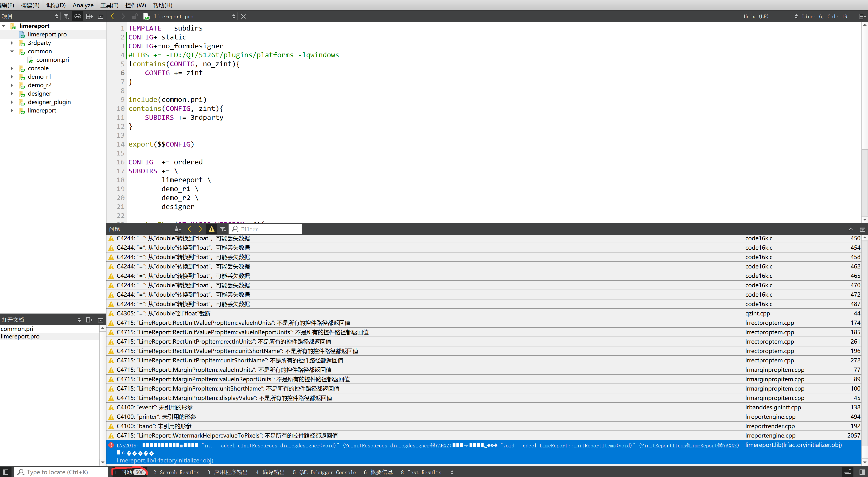Click the issues list vertical scrollbar
The height and width of the screenshot is (477, 868).
point(864,337)
